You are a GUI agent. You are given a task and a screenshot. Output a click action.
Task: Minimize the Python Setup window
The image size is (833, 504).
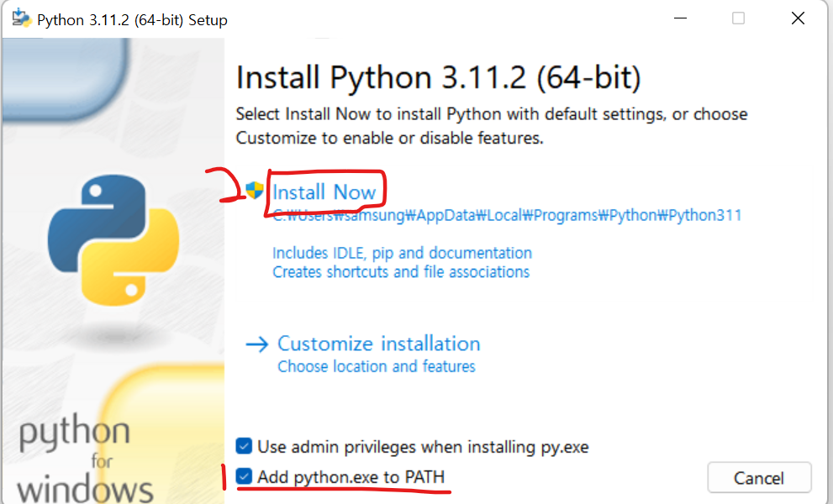pyautogui.click(x=681, y=18)
